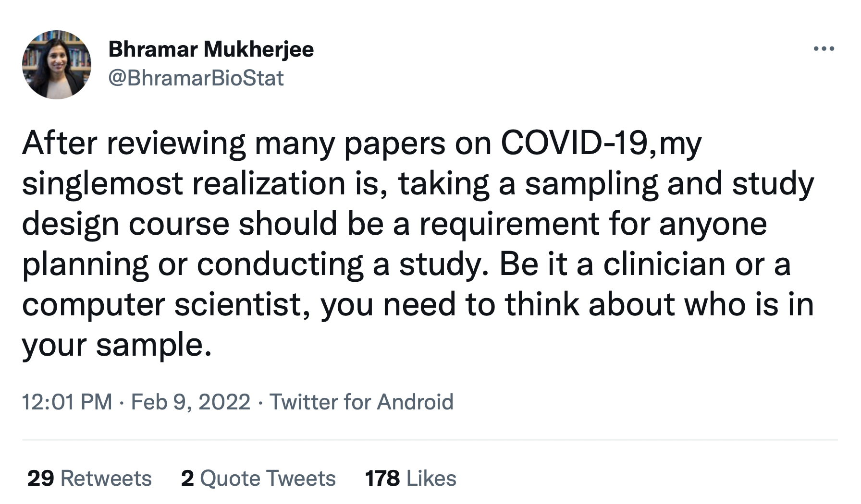The image size is (861, 504).
Task: Show the 178 Likes list
Action: click(410, 478)
